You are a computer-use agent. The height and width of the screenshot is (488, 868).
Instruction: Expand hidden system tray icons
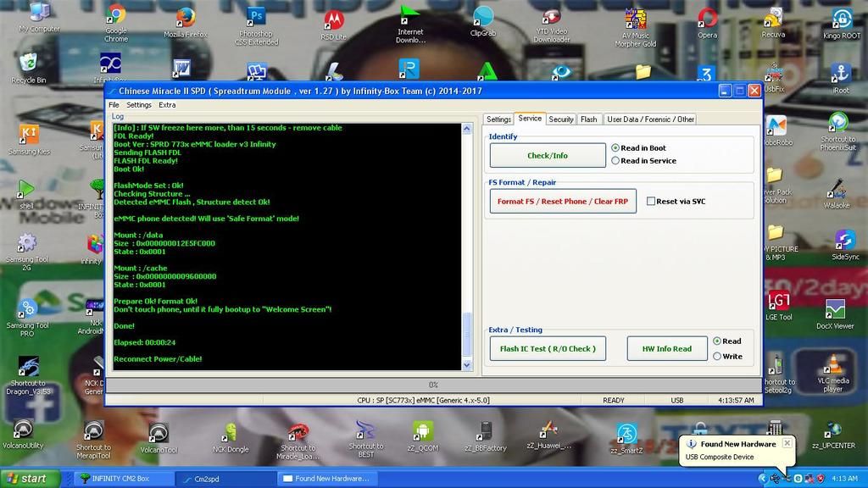point(762,479)
